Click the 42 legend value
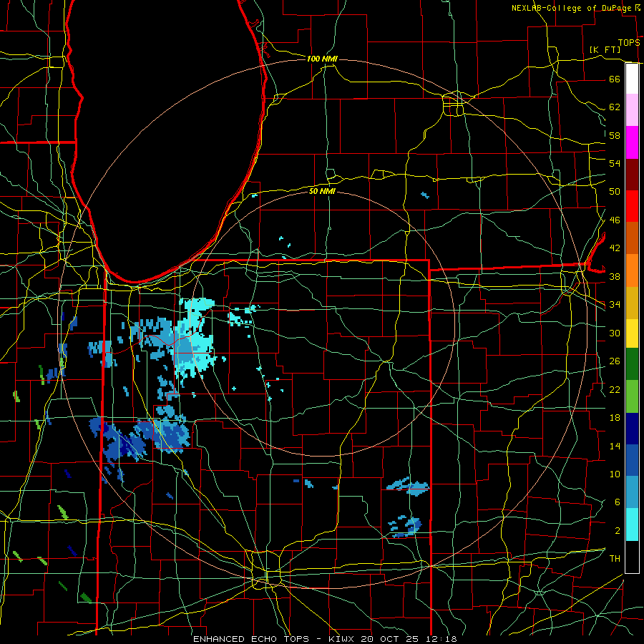This screenshot has width=644, height=644. pos(615,248)
